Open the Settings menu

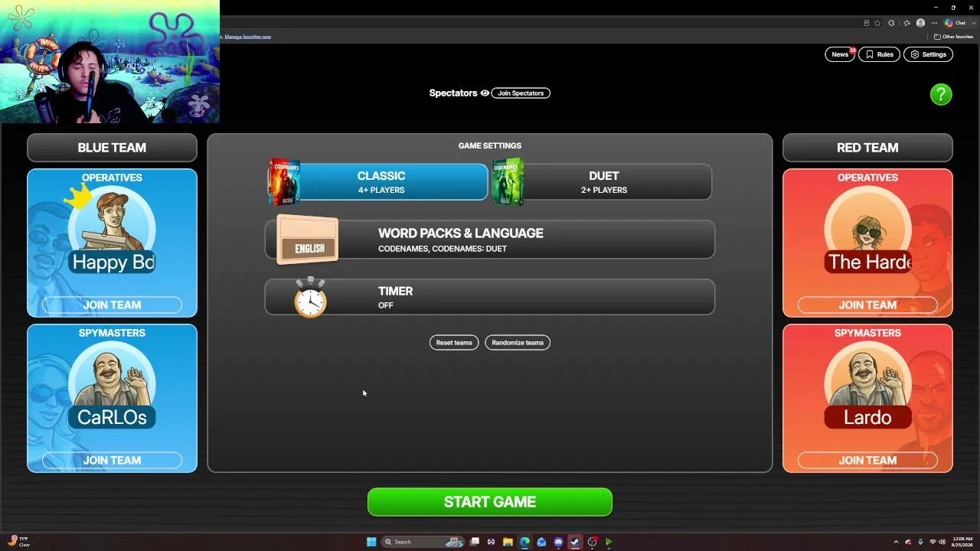tap(928, 54)
